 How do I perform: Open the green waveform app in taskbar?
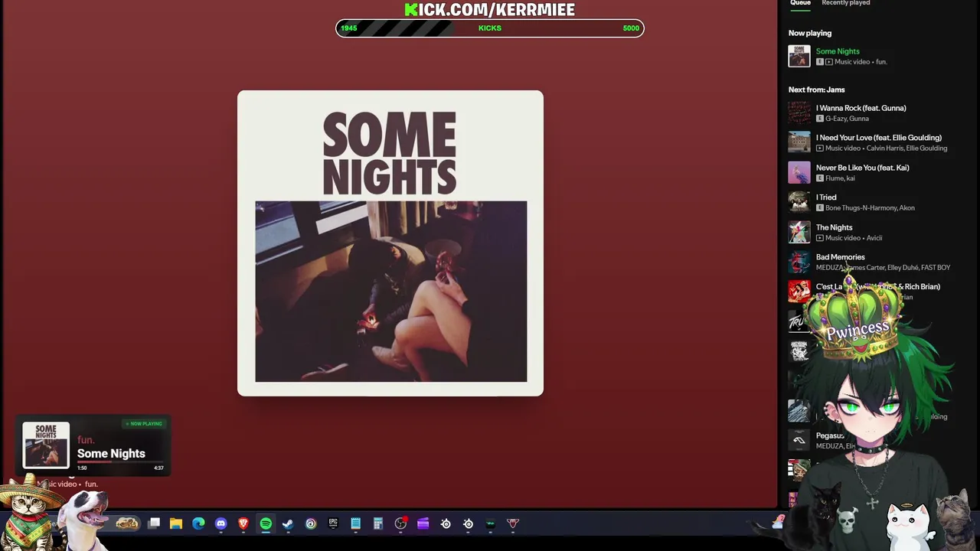[x=491, y=523]
